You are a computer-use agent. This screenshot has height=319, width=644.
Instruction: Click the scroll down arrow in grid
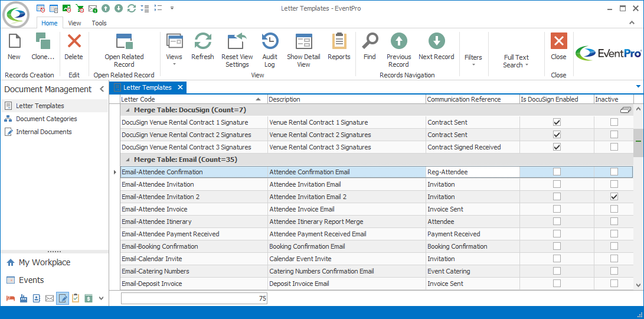[638, 285]
